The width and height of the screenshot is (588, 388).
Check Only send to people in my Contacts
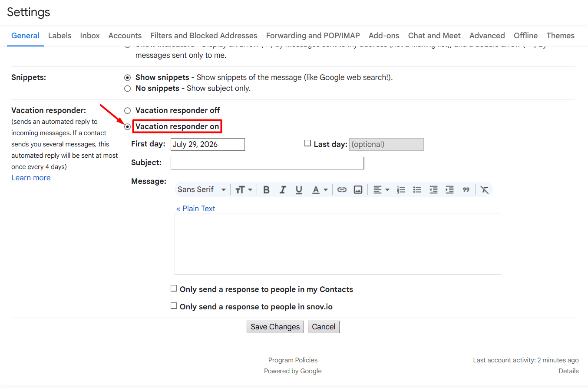click(174, 289)
